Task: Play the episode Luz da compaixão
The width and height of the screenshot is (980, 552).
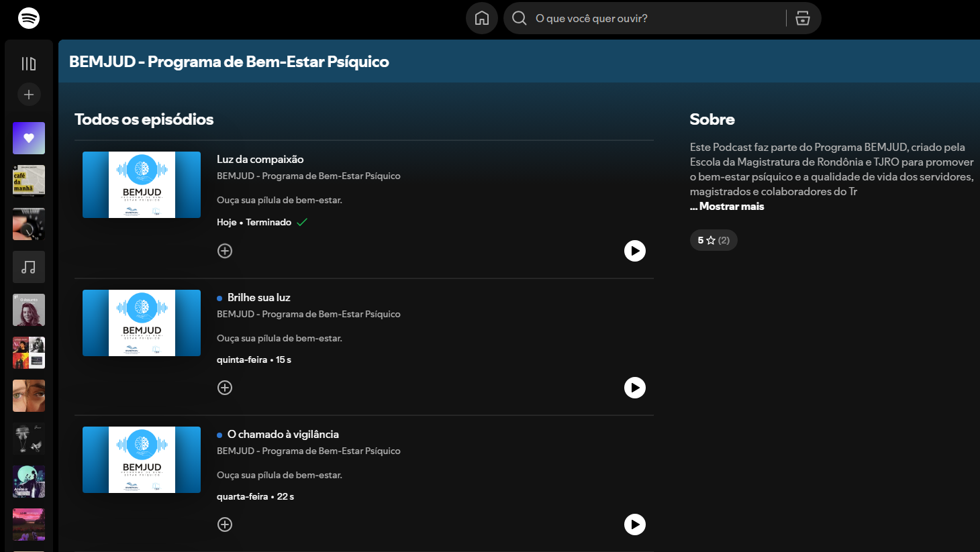Action: tap(634, 251)
